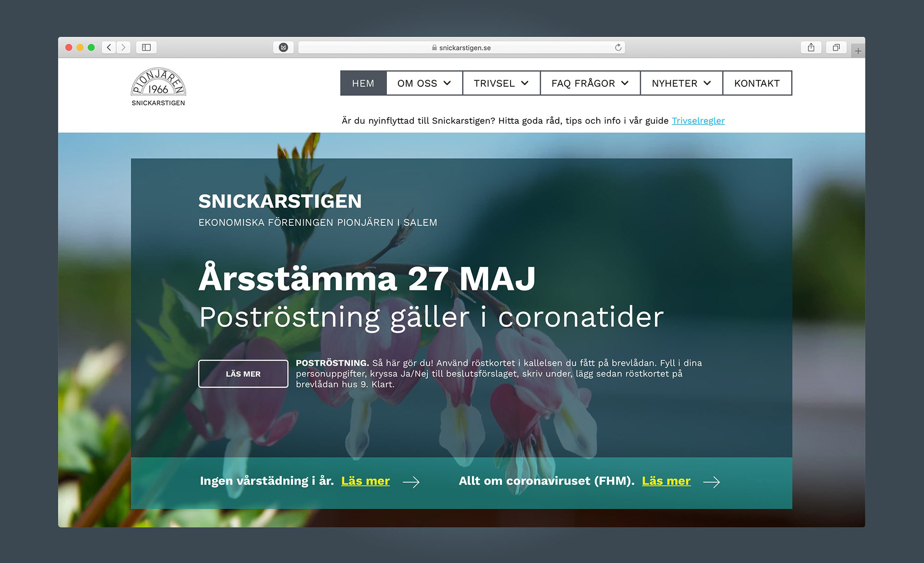Image resolution: width=924 pixels, height=563 pixels.
Task: Click 'EKONOMISKA FÖRENINGEN PIONJÄREN I SALEM' text
Action: [x=318, y=223]
